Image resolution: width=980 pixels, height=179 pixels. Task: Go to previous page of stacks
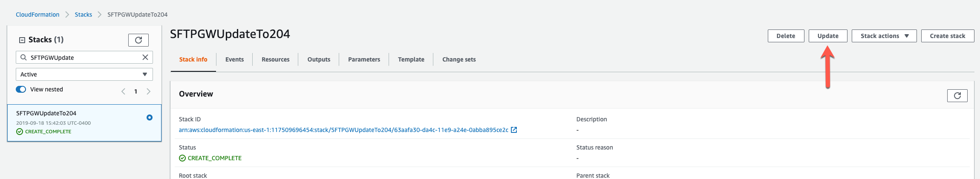(123, 91)
